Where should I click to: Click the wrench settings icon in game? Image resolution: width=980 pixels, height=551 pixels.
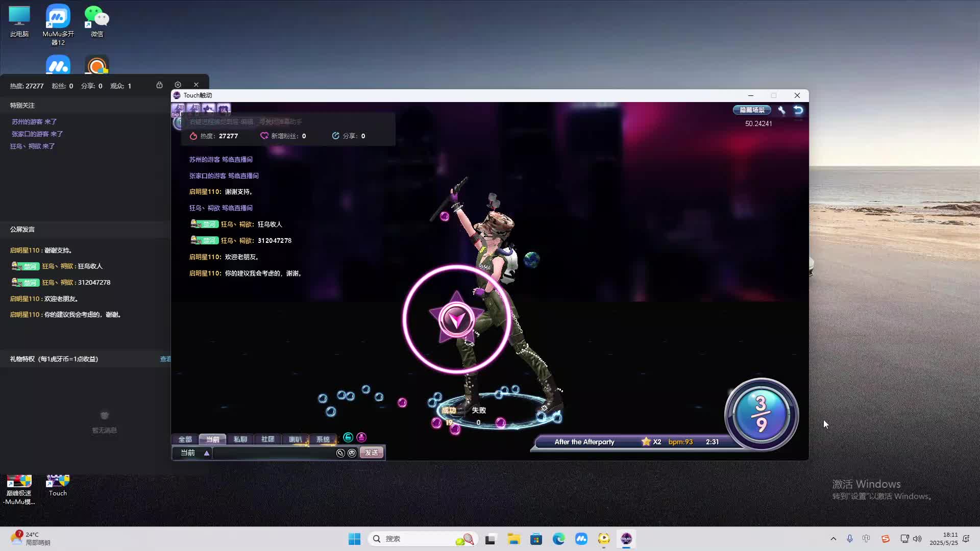pos(781,110)
